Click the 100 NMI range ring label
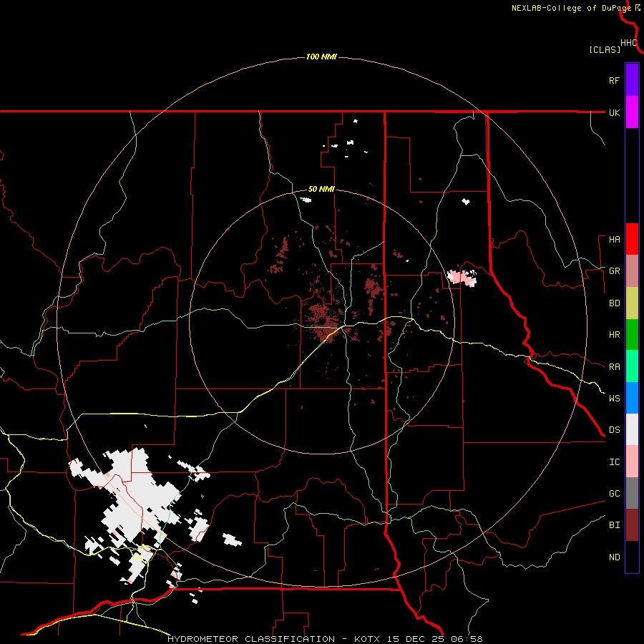This screenshot has height=644, width=644. tap(321, 57)
